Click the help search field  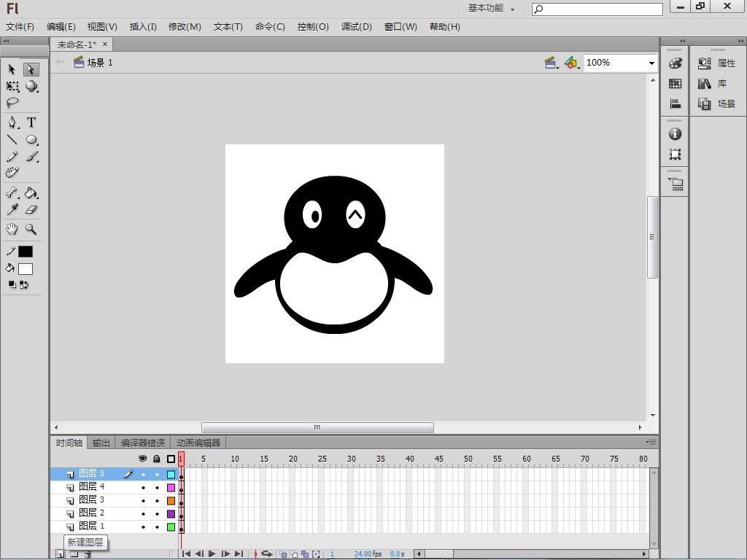[597, 9]
